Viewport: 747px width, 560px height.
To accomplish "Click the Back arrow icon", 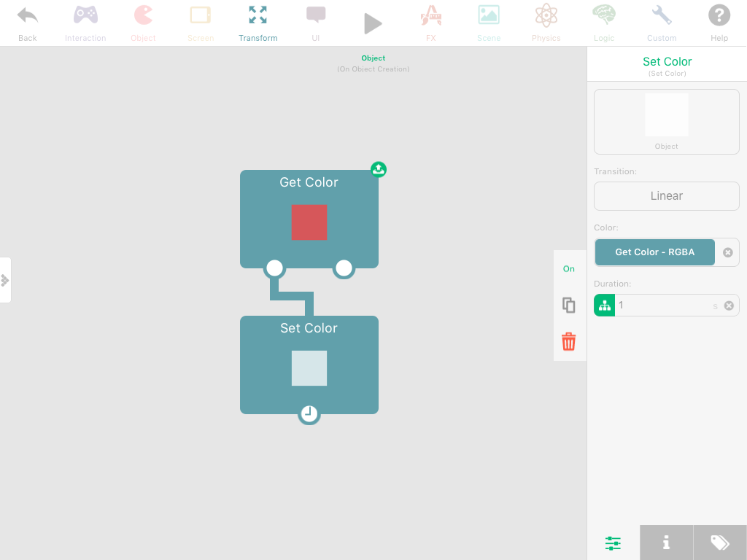I will pos(28,16).
